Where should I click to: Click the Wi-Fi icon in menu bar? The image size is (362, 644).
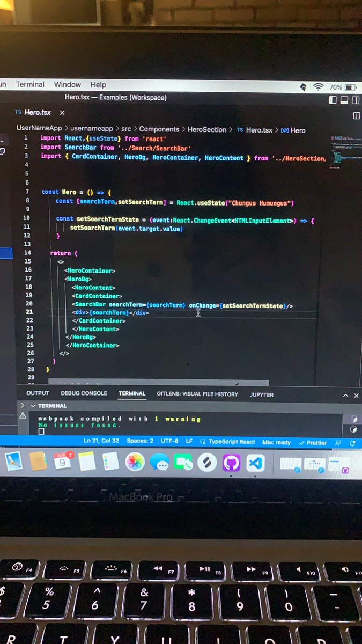pos(319,86)
